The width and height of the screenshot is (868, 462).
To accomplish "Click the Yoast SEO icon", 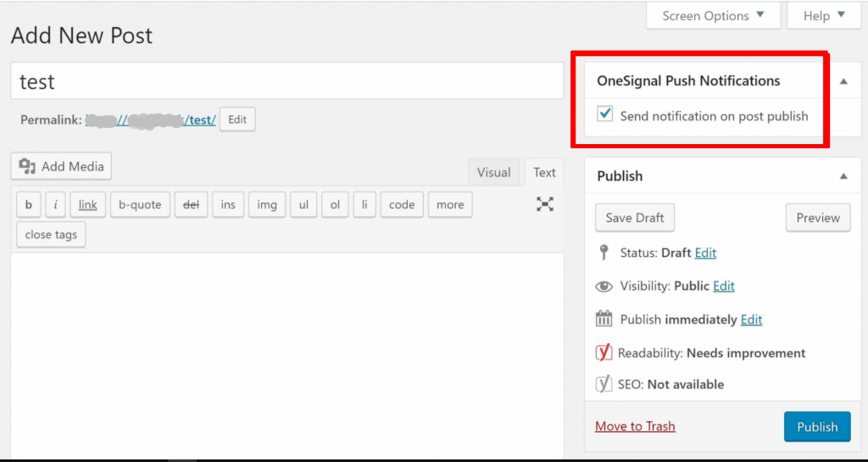I will coord(604,384).
